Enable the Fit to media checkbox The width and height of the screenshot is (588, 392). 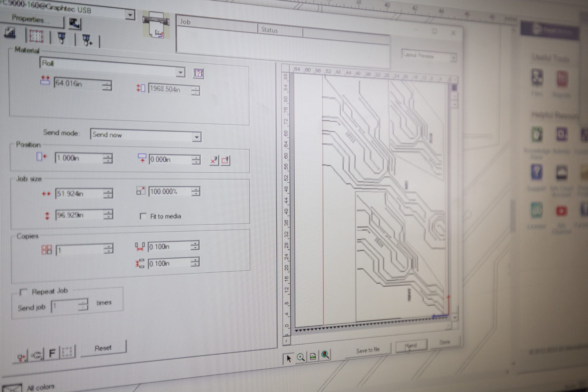coord(143,216)
